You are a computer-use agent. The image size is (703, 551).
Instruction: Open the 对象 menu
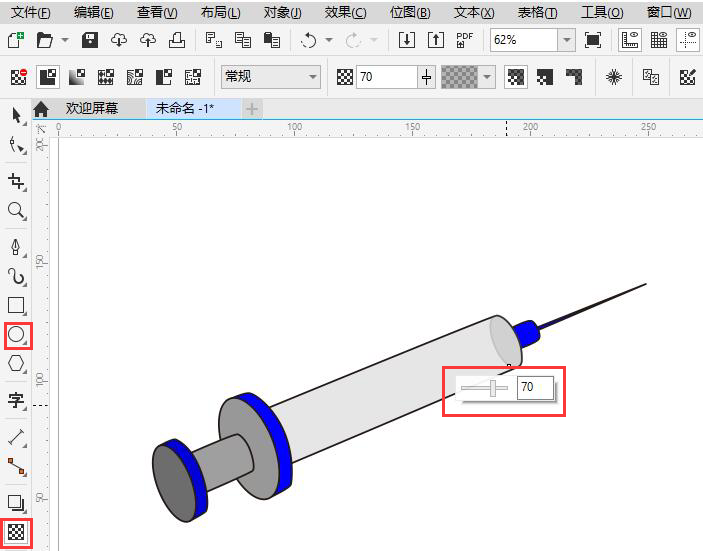(282, 13)
